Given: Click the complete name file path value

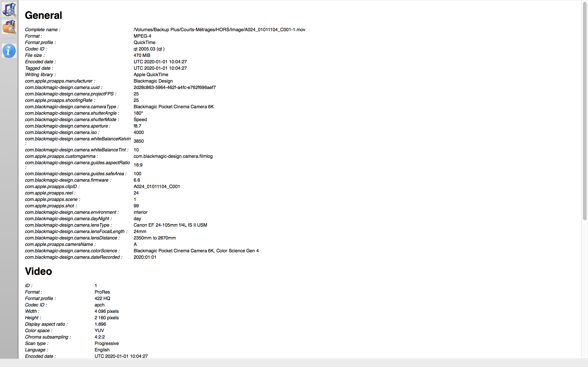Looking at the screenshot, I should click(219, 30).
